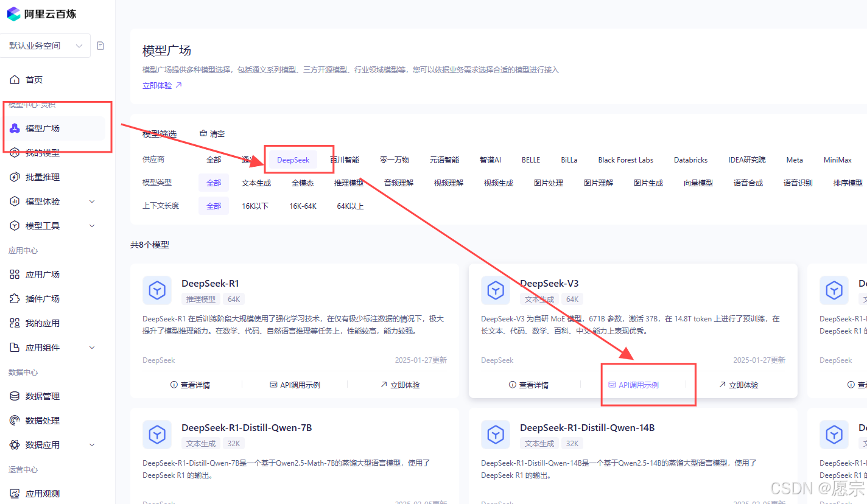Viewport: 867px width, 504px height.
Task: Select the Meta supplier filter
Action: (795, 160)
